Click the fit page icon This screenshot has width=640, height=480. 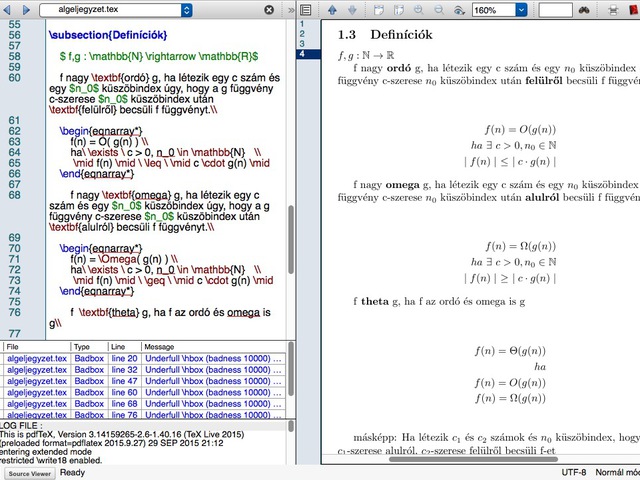click(x=399, y=10)
